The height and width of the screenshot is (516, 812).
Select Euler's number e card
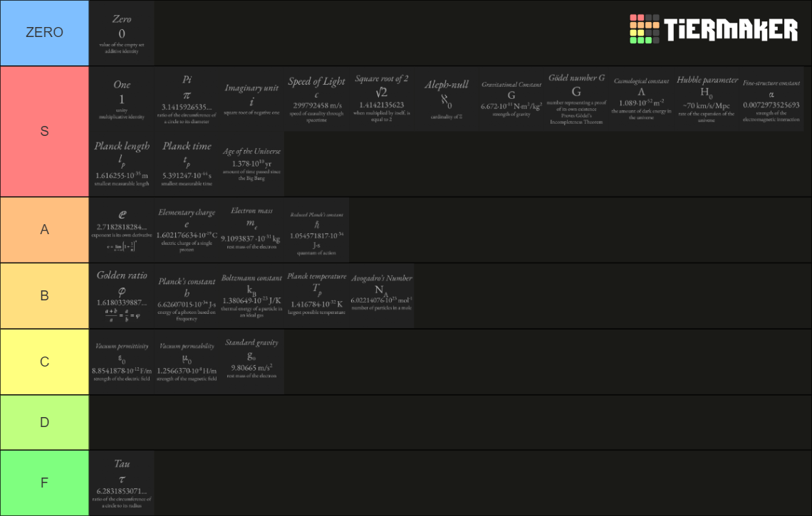click(x=122, y=230)
